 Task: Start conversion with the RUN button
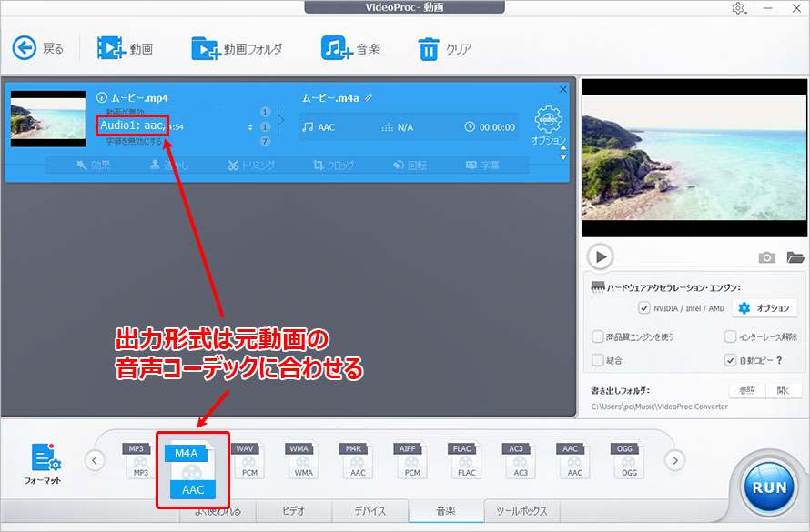coord(769,487)
